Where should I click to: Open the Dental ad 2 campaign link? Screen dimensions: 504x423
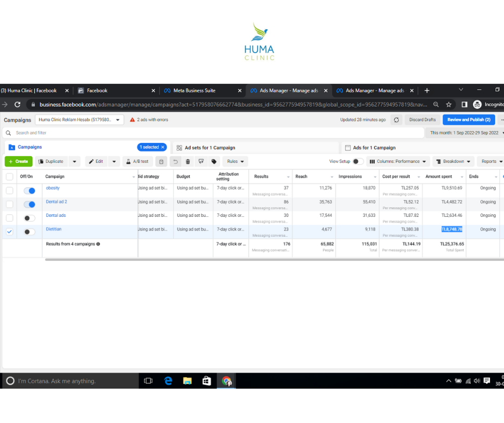point(57,202)
